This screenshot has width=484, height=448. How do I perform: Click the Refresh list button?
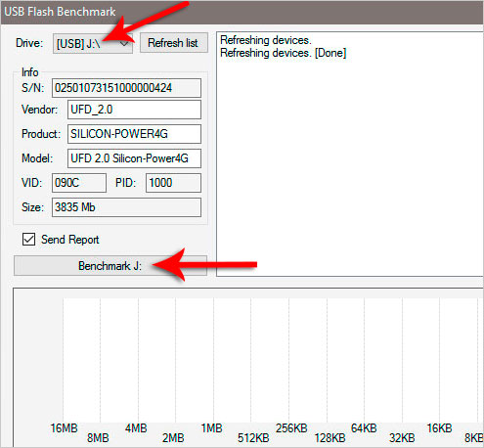[x=173, y=43]
